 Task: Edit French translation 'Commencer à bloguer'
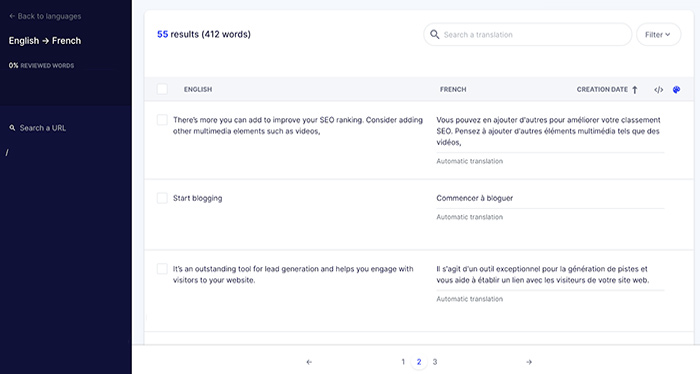pyautogui.click(x=475, y=198)
